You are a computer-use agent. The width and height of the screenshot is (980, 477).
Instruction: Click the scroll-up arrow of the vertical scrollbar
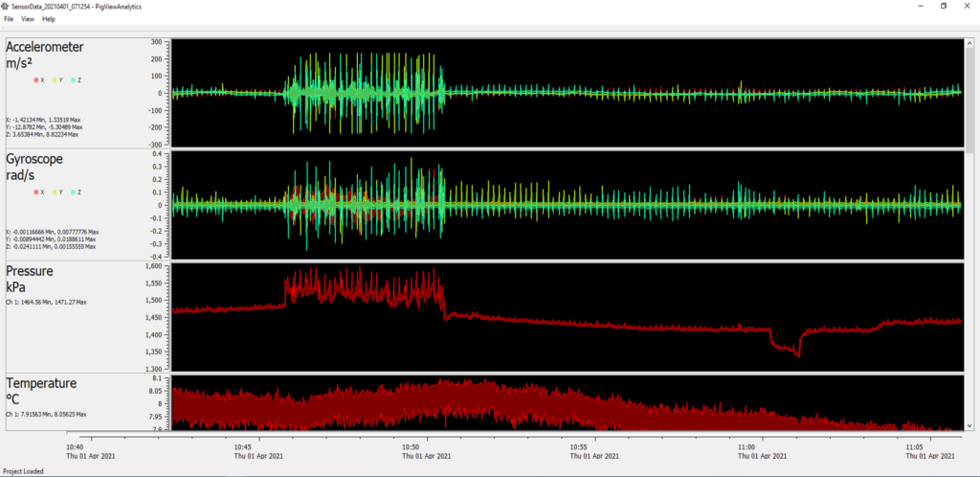click(969, 43)
